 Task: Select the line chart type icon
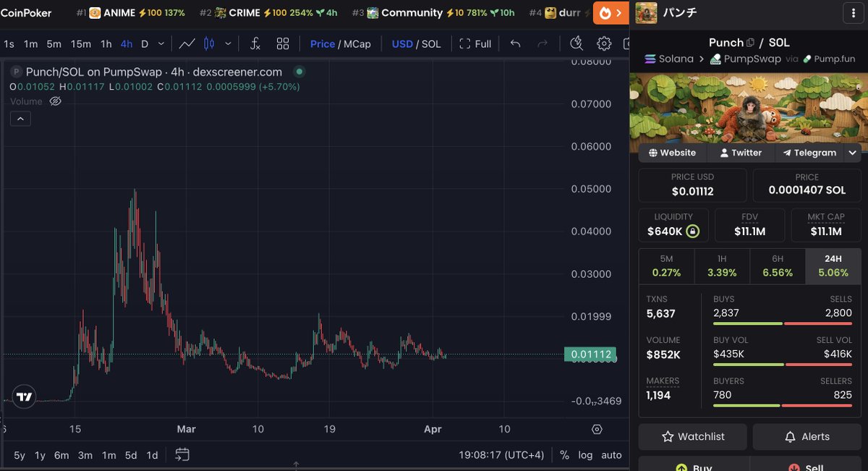(x=187, y=44)
